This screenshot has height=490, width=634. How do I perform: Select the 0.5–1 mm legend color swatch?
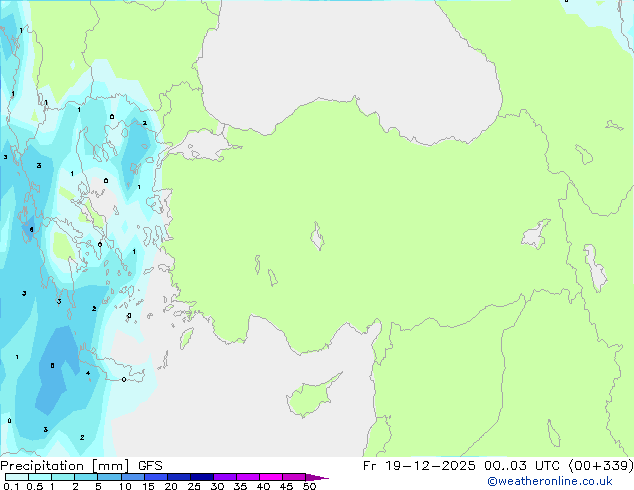[40, 477]
